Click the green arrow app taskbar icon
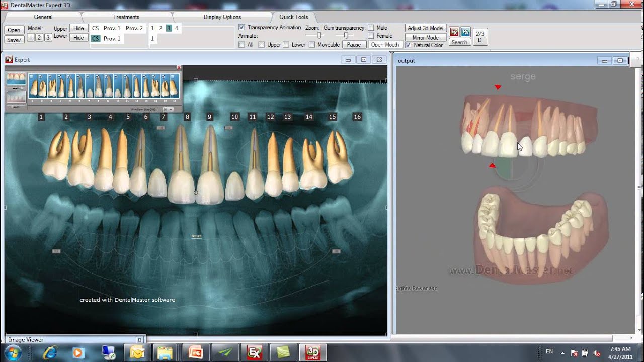Image resolution: width=644 pixels, height=362 pixels. [x=224, y=353]
